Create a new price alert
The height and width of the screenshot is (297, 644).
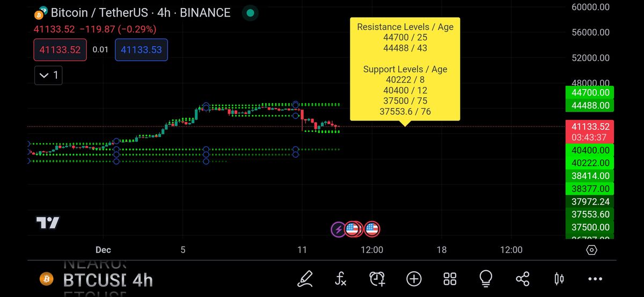click(377, 278)
